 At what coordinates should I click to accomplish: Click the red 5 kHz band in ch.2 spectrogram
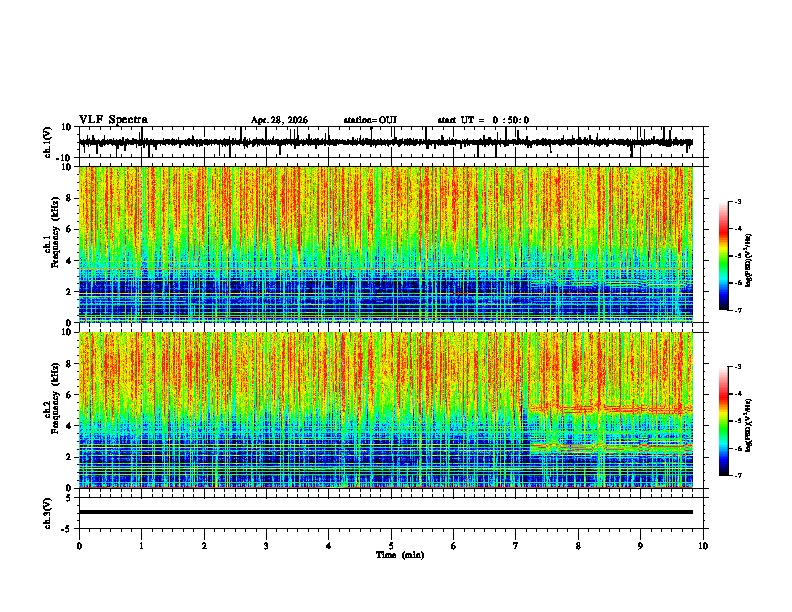click(x=610, y=409)
